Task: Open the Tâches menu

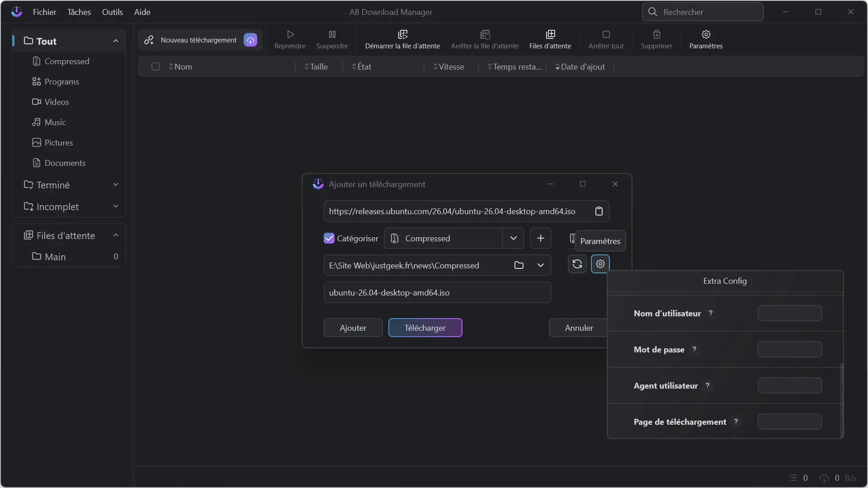Action: [x=79, y=12]
